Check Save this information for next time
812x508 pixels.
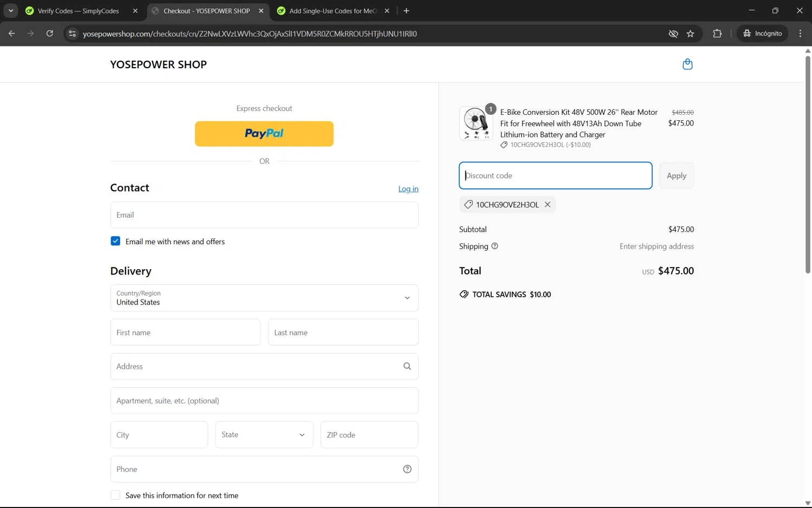pyautogui.click(x=115, y=495)
